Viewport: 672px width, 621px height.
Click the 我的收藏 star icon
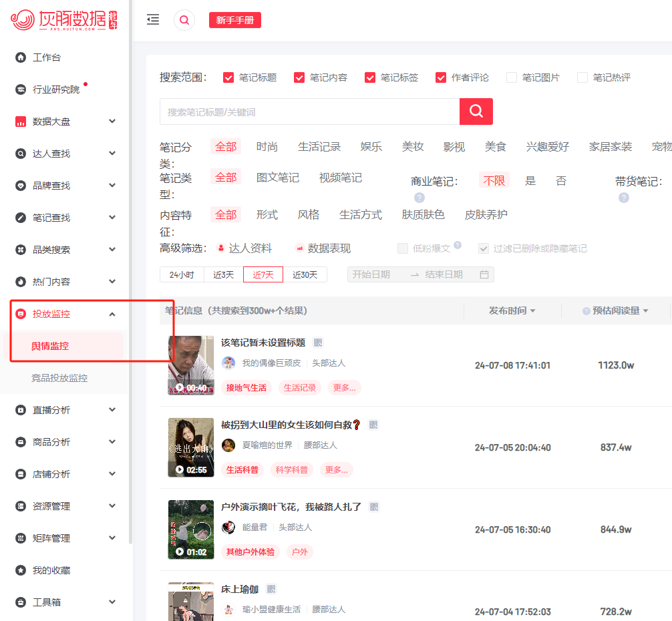21,570
